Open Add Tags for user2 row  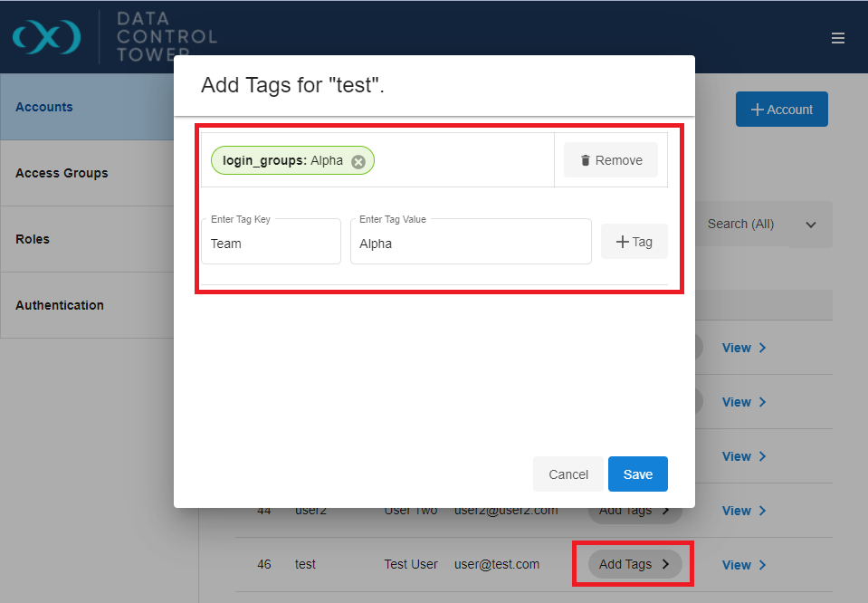tap(634, 511)
